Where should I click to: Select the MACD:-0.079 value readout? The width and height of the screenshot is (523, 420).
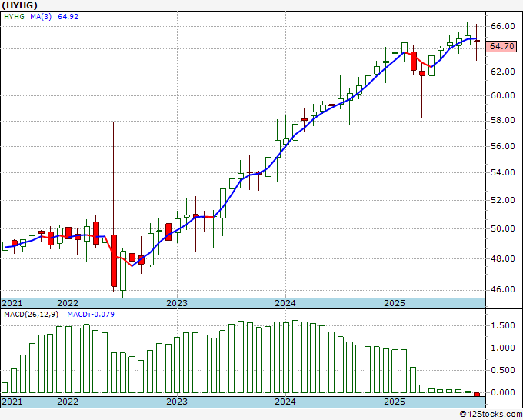coord(91,315)
